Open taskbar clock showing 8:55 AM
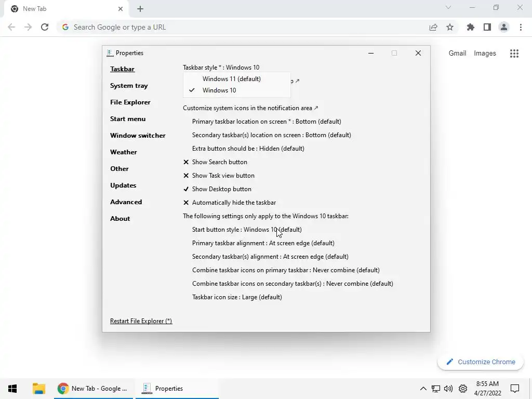The image size is (532, 399). [x=487, y=389]
